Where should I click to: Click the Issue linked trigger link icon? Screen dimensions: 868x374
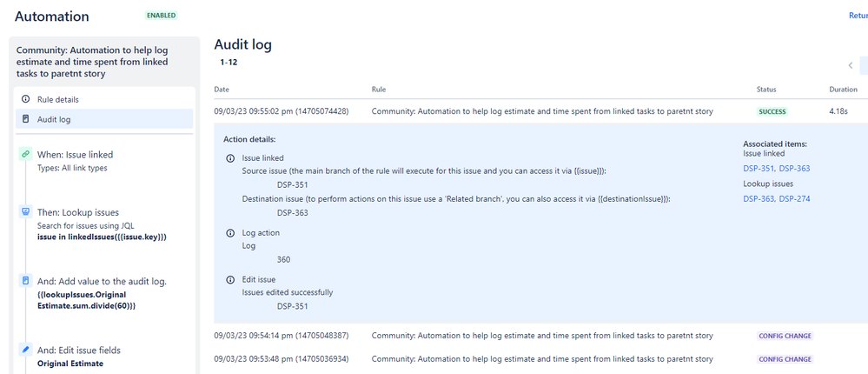[x=25, y=155]
